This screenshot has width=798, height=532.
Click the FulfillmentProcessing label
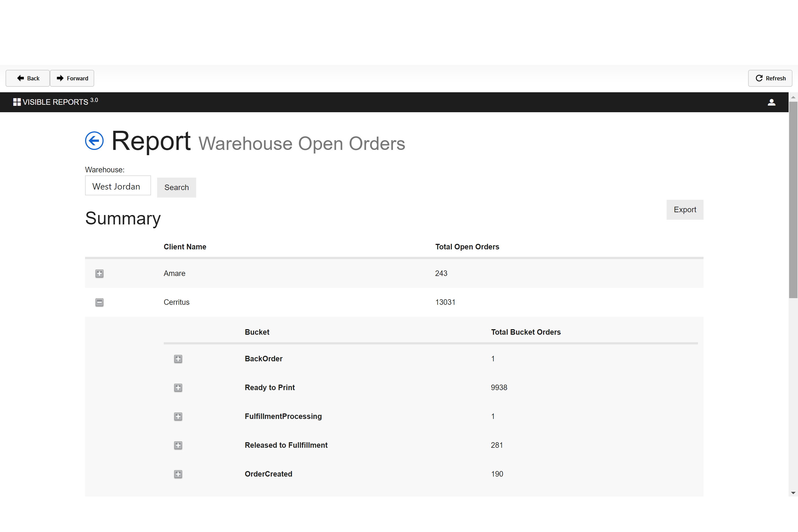283,416
